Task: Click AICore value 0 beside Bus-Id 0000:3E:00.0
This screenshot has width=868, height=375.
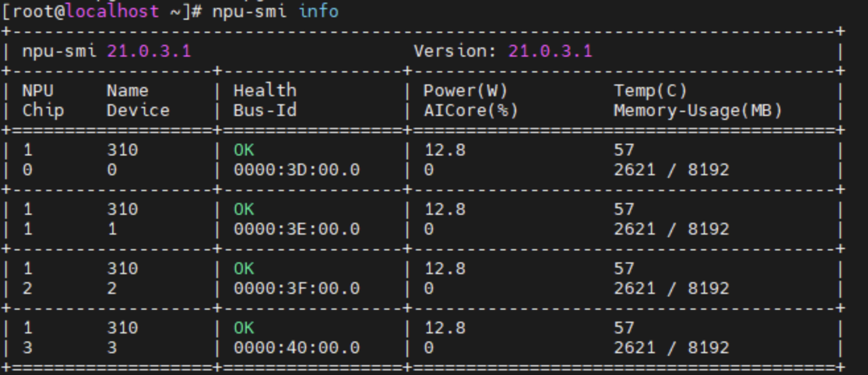Action: click(x=429, y=230)
